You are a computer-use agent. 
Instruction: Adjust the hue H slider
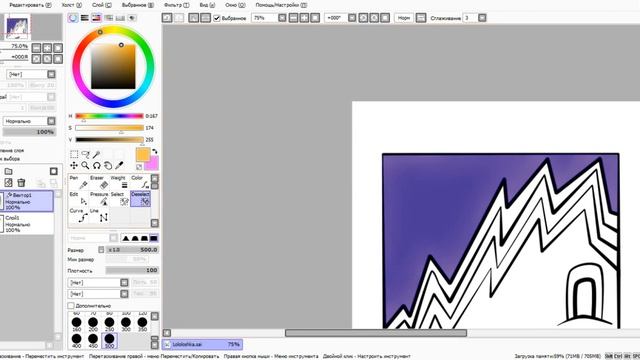tap(109, 116)
